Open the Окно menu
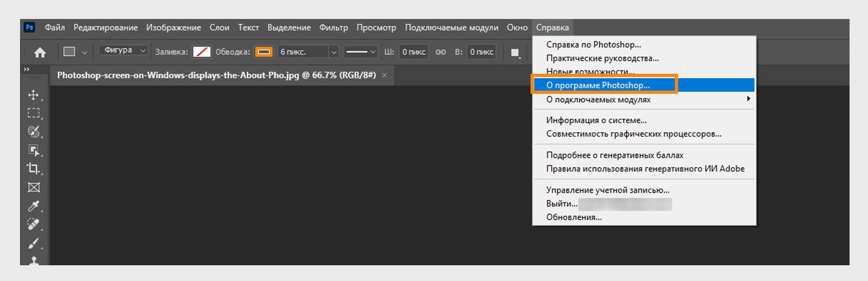The width and height of the screenshot is (868, 281). click(x=517, y=28)
